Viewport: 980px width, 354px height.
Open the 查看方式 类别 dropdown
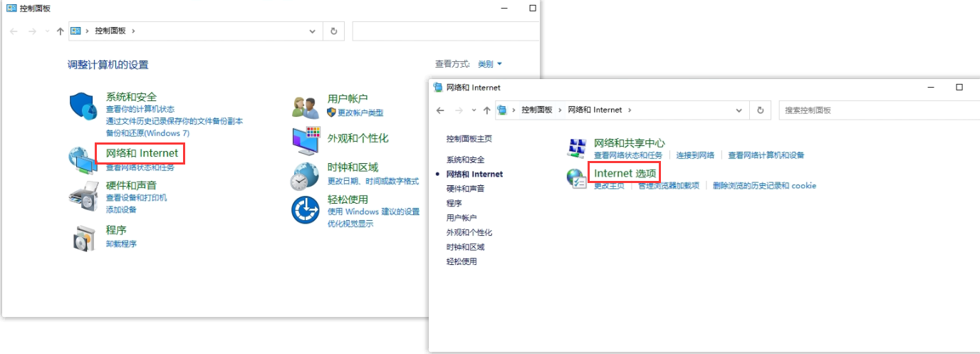[x=489, y=64]
